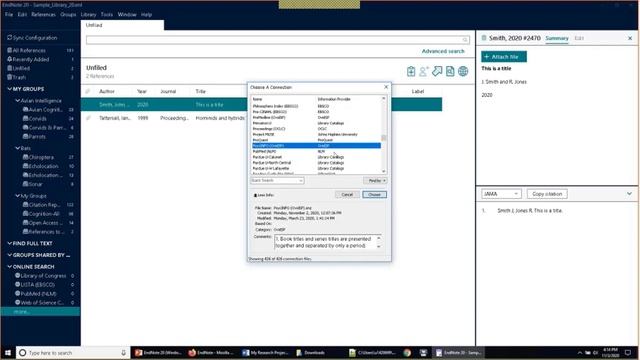Click the 'more...' online search link
640x360 pixels.
[x=21, y=312]
